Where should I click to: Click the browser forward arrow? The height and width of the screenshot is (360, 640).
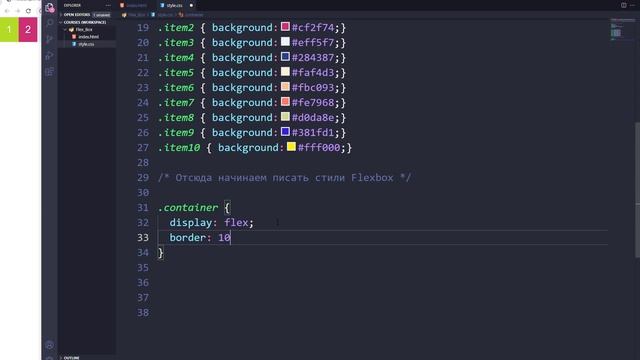point(18,11)
